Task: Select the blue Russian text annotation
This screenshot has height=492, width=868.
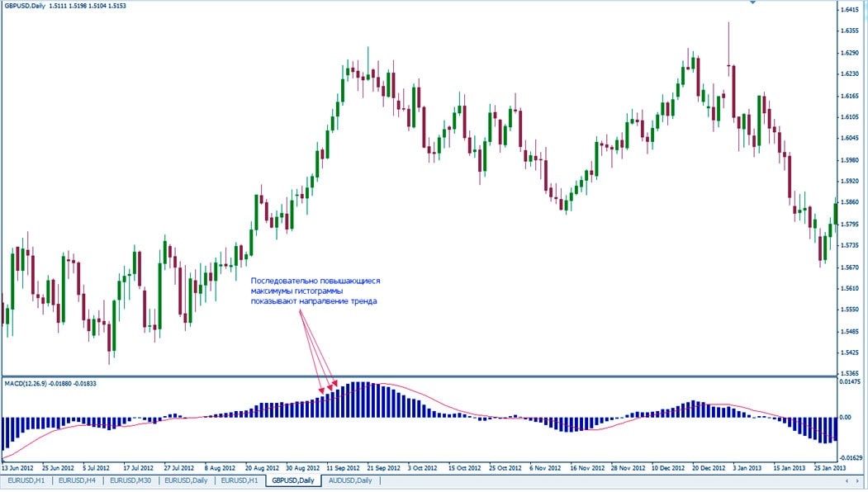Action: pos(315,291)
